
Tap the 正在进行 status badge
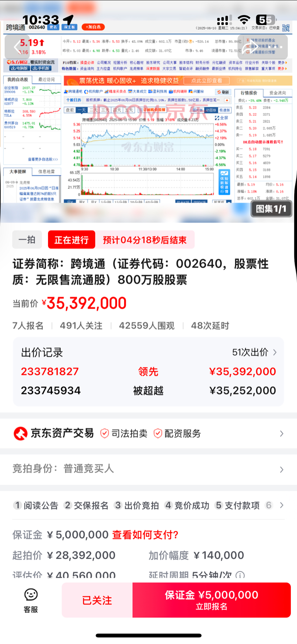[x=72, y=240]
